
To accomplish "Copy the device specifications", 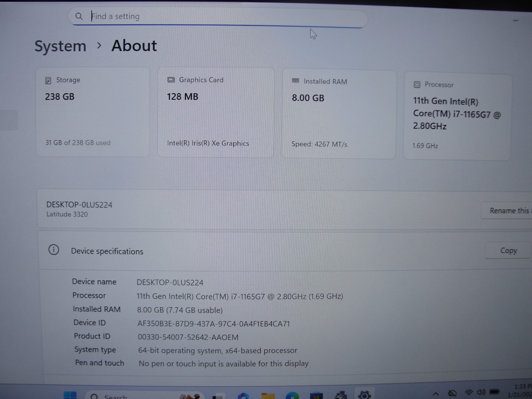I will click(508, 250).
